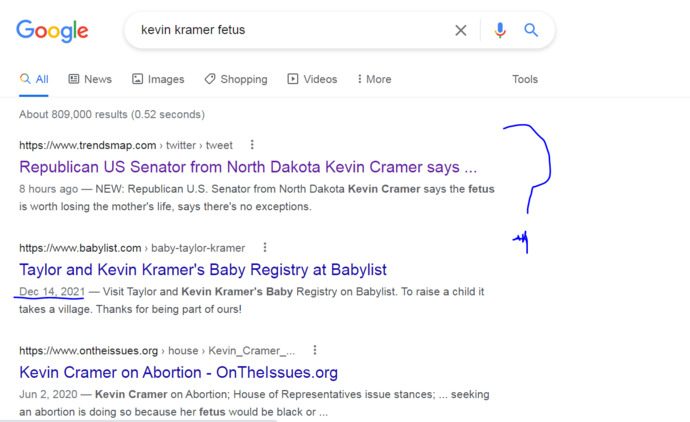Open three-dot menu for ontheissues result

click(315, 350)
